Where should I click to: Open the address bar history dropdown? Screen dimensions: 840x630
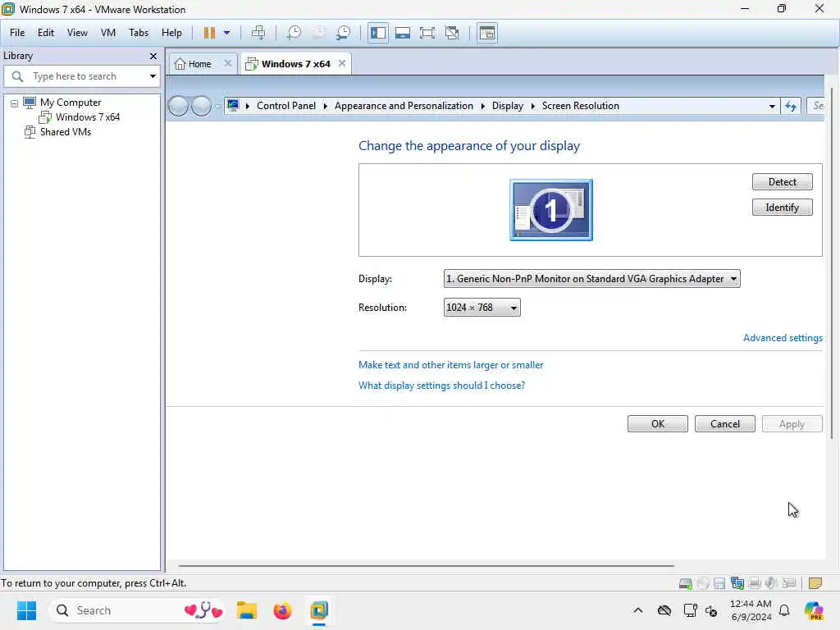coord(771,106)
